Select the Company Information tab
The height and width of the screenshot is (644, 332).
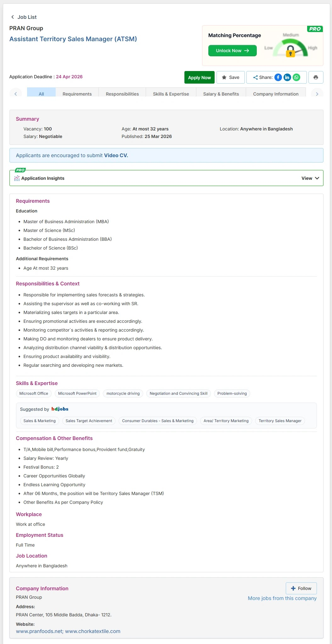(x=276, y=94)
